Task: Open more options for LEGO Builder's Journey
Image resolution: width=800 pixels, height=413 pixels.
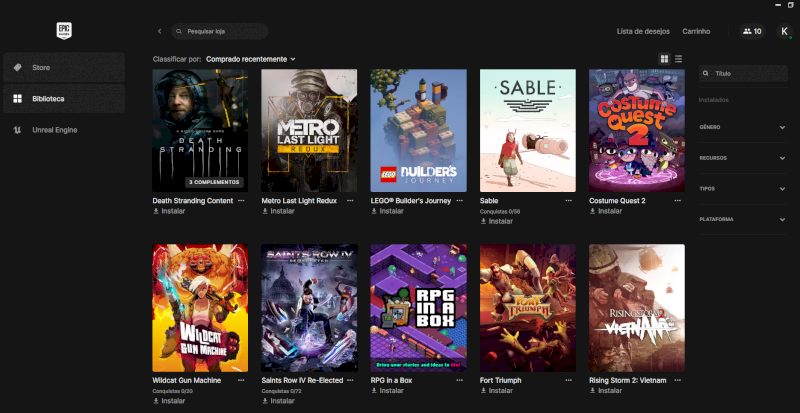Action: pos(460,201)
